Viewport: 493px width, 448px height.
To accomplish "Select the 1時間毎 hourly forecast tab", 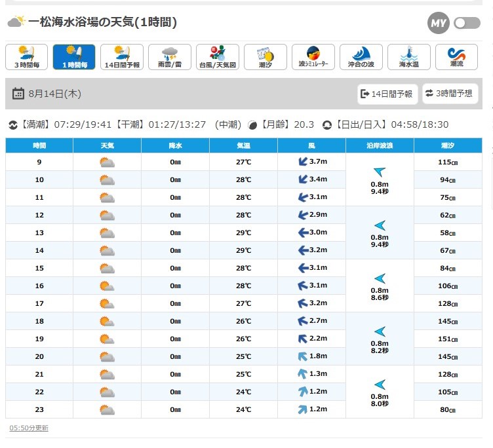I will click(74, 57).
